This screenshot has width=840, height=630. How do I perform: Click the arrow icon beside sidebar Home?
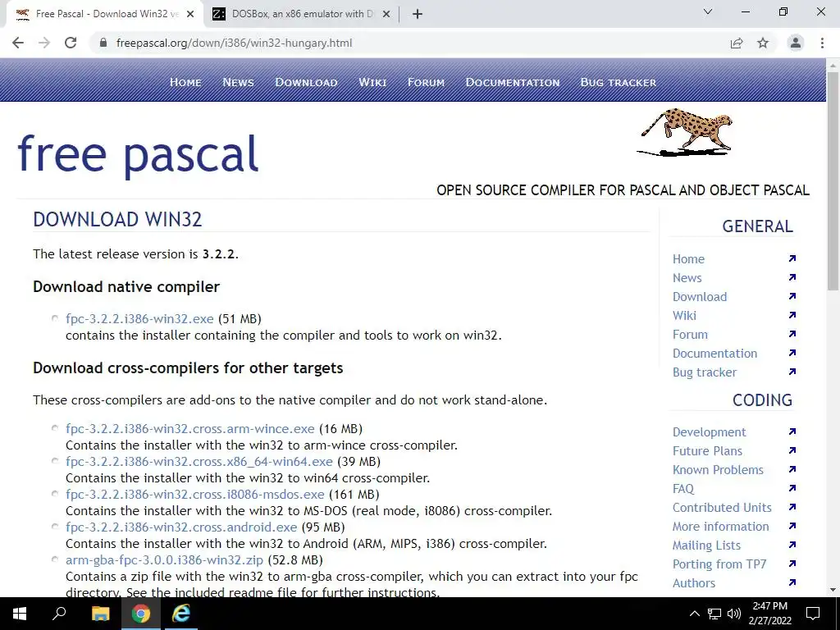792,258
